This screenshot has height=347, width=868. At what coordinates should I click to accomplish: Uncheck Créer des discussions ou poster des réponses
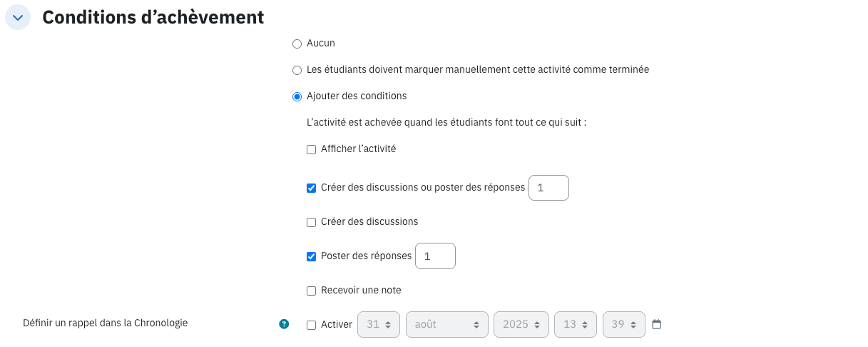pyautogui.click(x=311, y=188)
